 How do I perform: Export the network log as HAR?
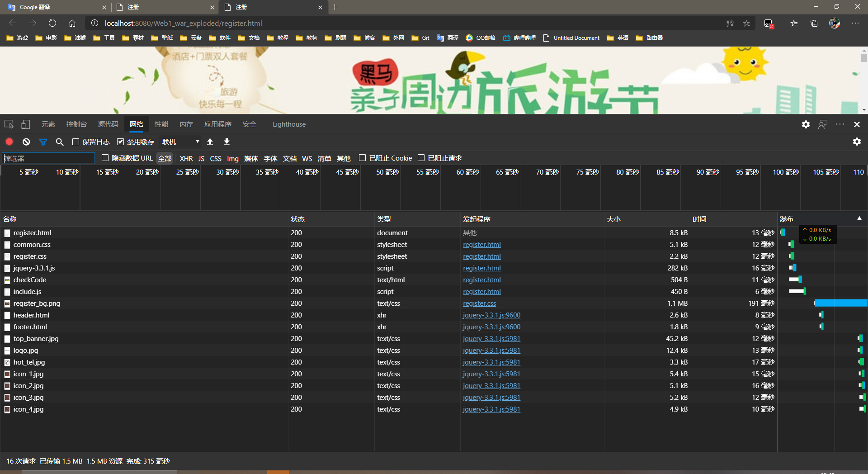226,142
